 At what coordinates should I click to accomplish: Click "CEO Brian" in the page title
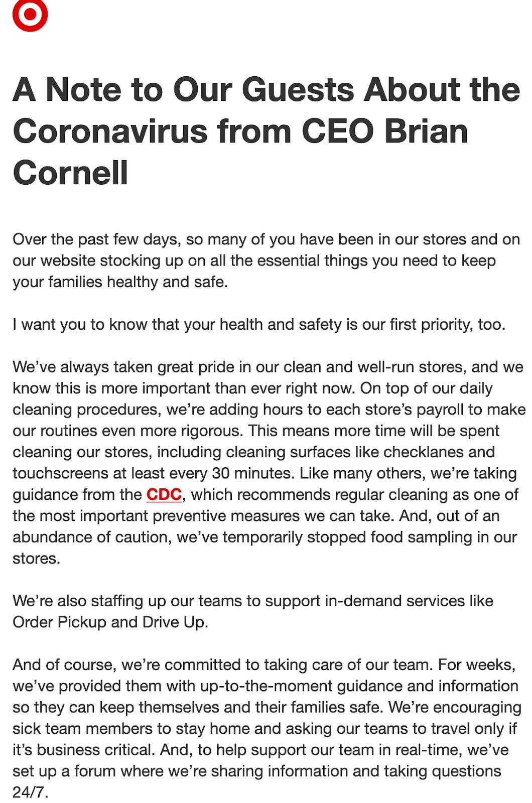[x=384, y=131]
